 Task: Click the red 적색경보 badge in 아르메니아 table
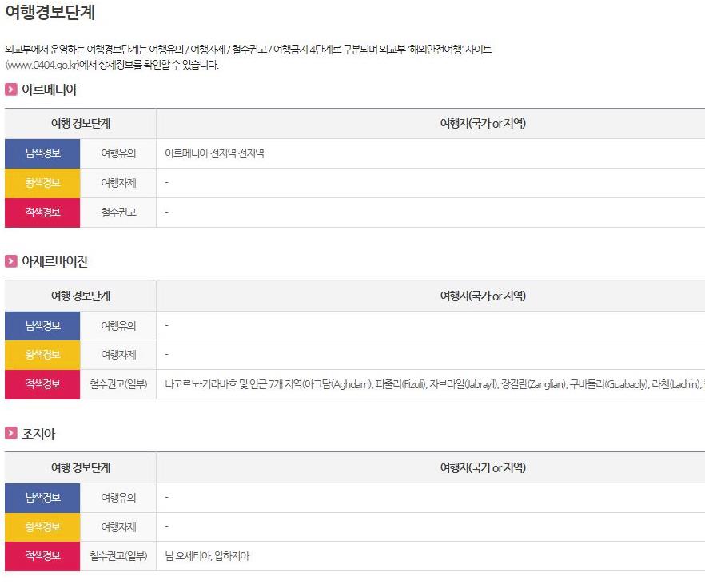pyautogui.click(x=42, y=213)
